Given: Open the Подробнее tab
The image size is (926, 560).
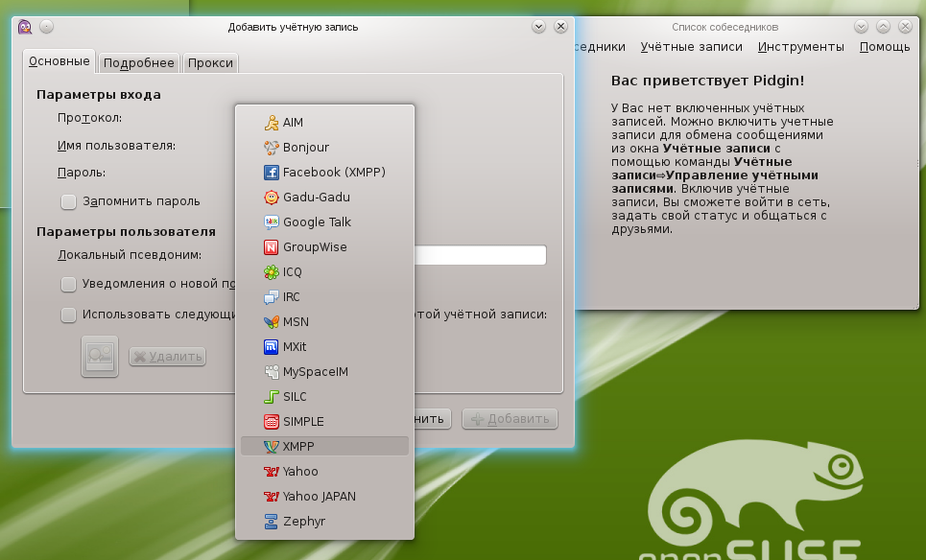Looking at the screenshot, I should point(139,63).
